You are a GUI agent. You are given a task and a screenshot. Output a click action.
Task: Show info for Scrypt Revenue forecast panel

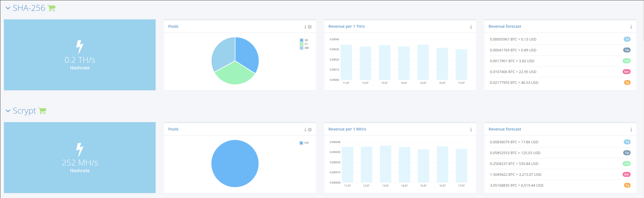point(631,130)
